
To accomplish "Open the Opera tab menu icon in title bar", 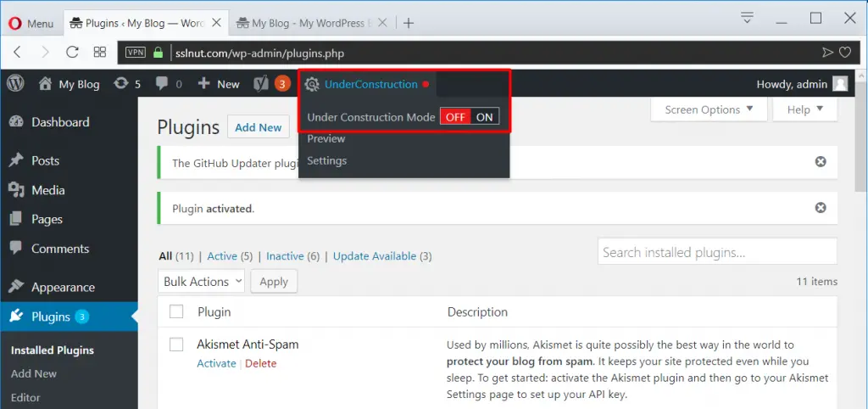I will point(748,18).
